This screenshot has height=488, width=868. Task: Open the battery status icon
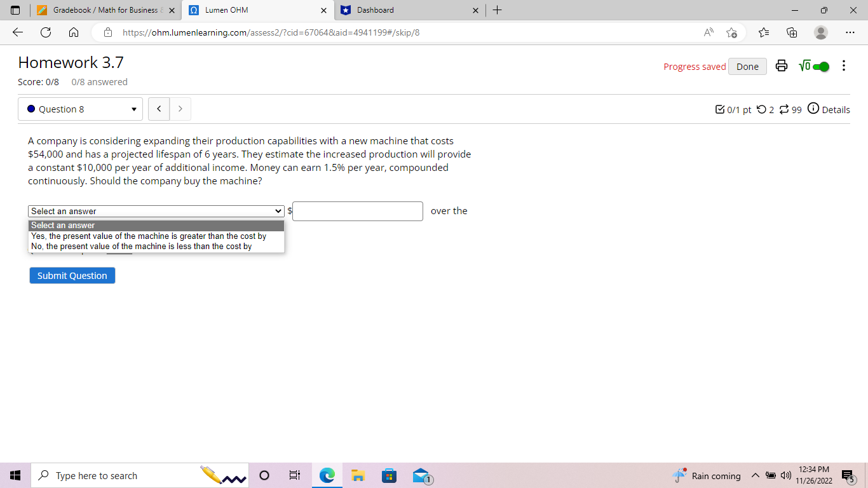pyautogui.click(x=770, y=475)
